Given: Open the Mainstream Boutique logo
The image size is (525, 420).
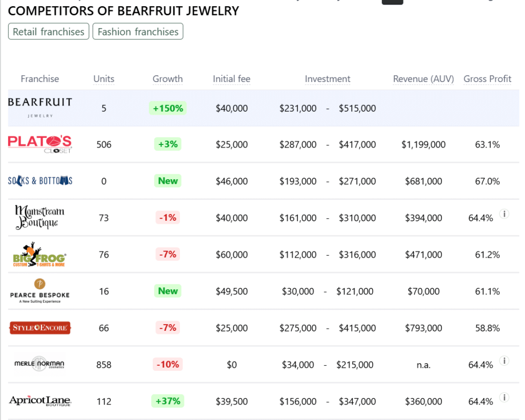Looking at the screenshot, I should [x=39, y=217].
